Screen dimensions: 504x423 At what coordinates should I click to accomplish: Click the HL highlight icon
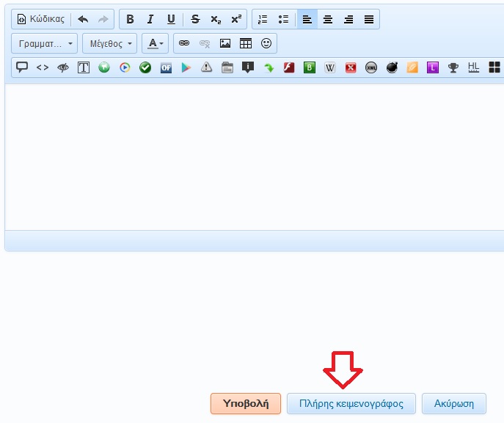473,67
